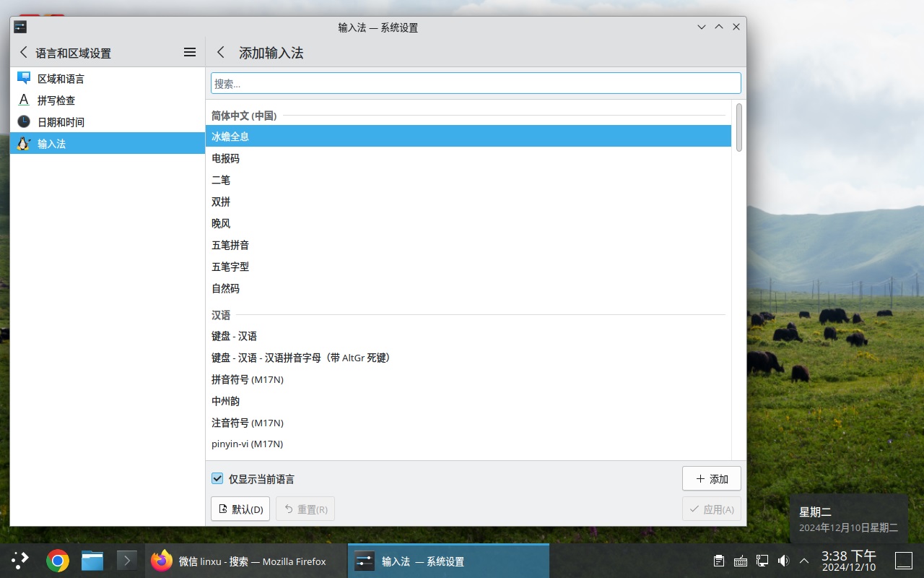Image resolution: width=924 pixels, height=578 pixels.
Task: Open the terminal from taskbar
Action: coord(127,561)
